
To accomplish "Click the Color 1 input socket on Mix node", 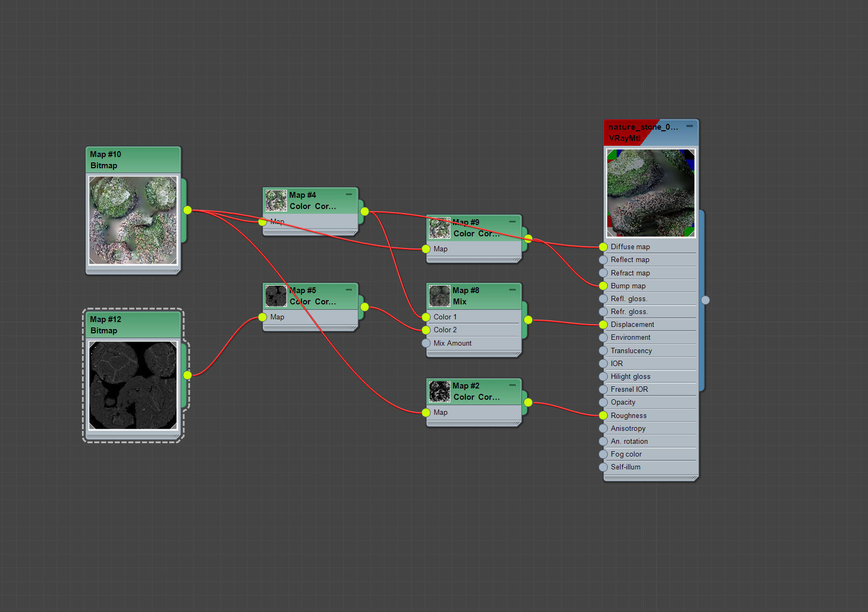I will click(x=426, y=317).
